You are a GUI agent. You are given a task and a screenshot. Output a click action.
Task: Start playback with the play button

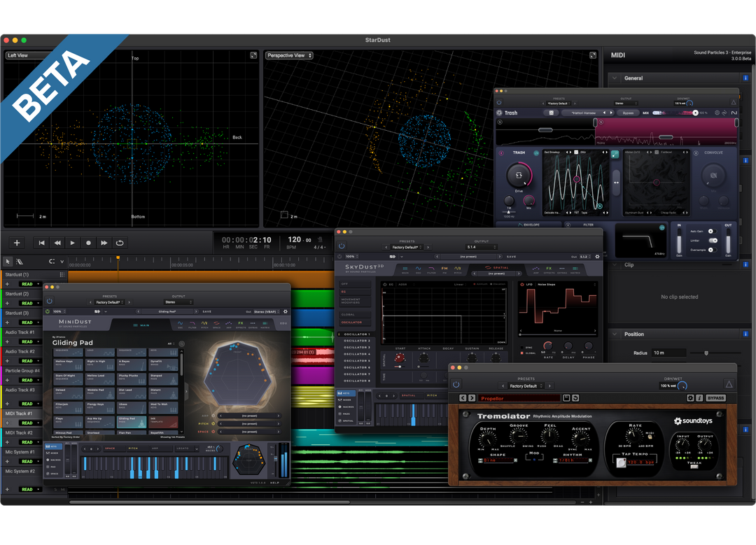pos(73,243)
